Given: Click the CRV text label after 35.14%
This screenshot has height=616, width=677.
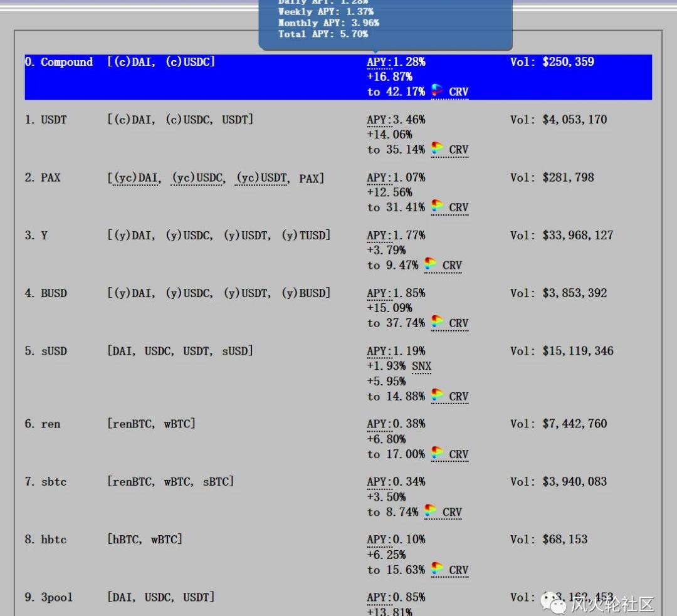Looking at the screenshot, I should tap(458, 150).
